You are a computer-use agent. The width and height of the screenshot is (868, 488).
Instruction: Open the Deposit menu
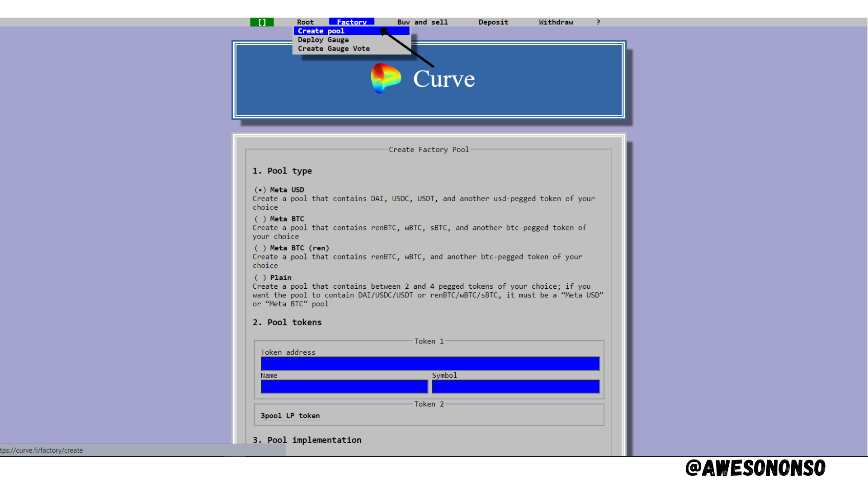493,22
